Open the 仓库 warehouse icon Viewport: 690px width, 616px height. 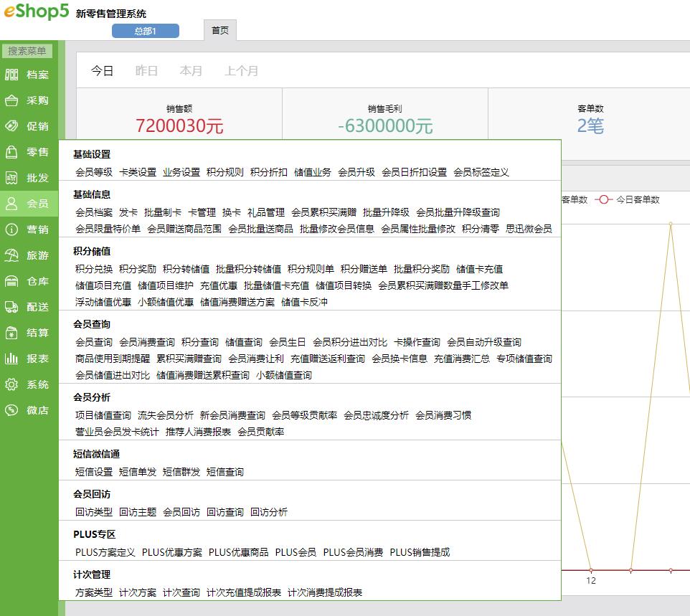click(11, 281)
